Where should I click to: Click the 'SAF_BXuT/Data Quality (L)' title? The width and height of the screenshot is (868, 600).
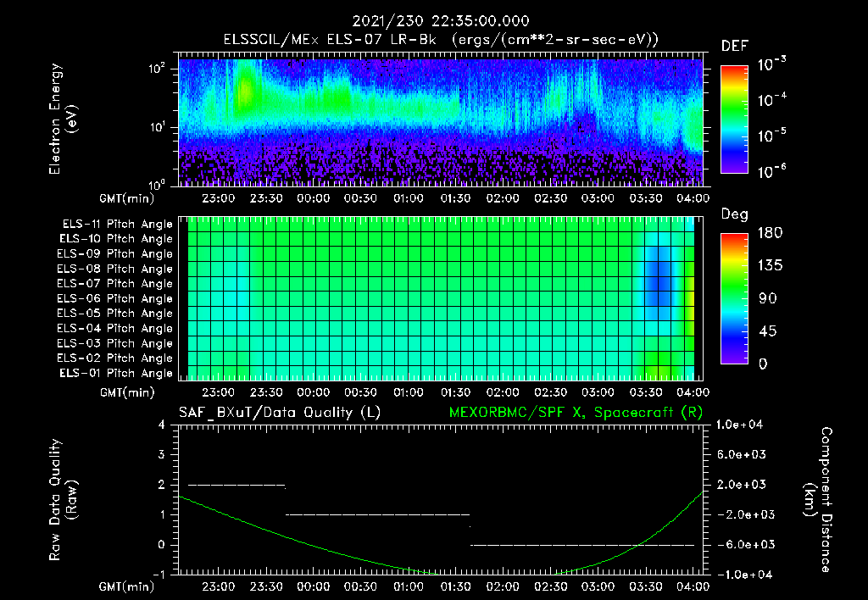coord(280,413)
